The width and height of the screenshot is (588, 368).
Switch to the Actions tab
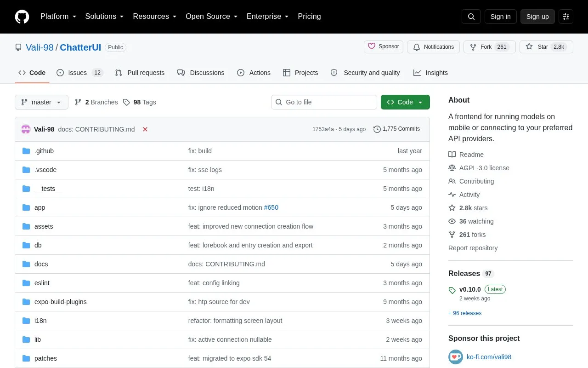pyautogui.click(x=254, y=73)
